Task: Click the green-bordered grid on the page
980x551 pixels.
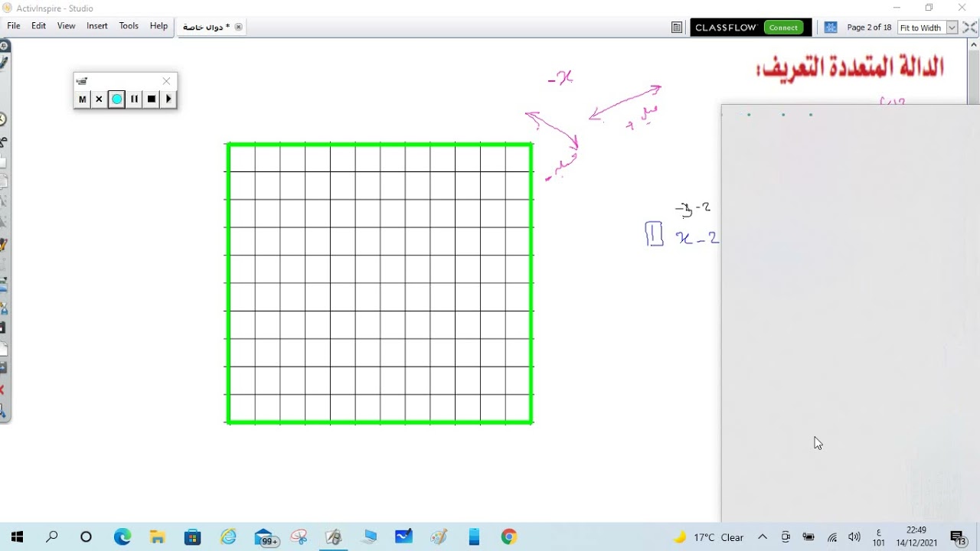Action: [x=380, y=283]
